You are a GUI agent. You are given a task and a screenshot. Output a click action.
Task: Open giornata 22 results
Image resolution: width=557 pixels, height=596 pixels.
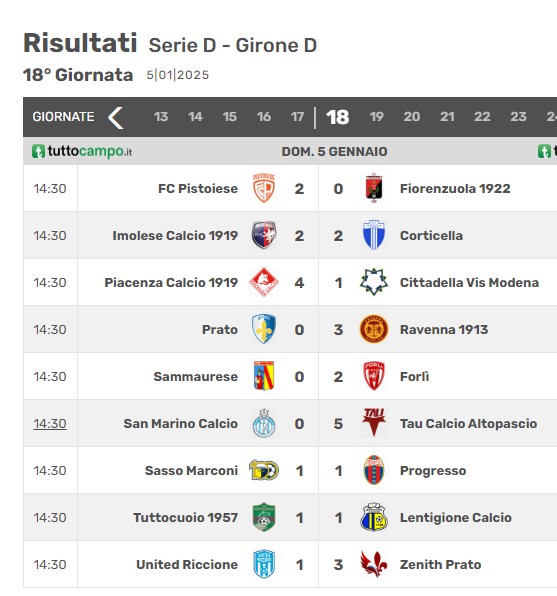482,117
